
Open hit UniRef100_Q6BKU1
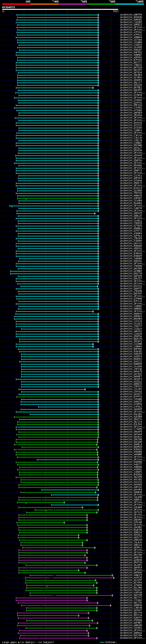click(131, 633)
